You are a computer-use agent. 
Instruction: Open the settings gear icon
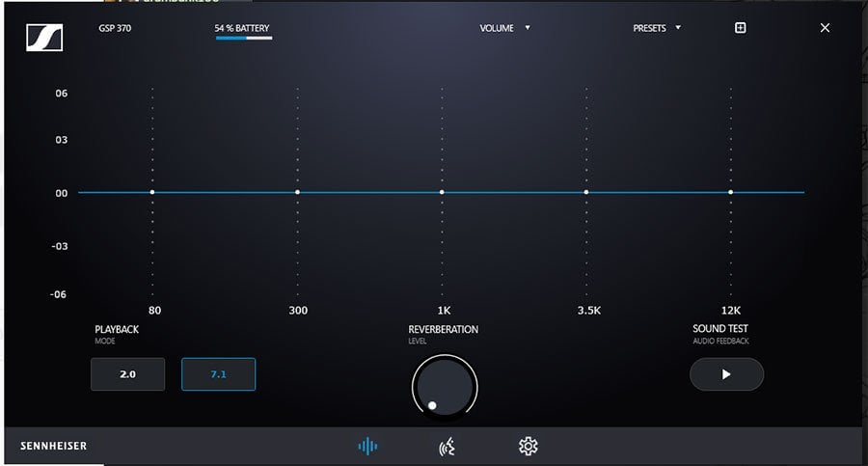528,446
